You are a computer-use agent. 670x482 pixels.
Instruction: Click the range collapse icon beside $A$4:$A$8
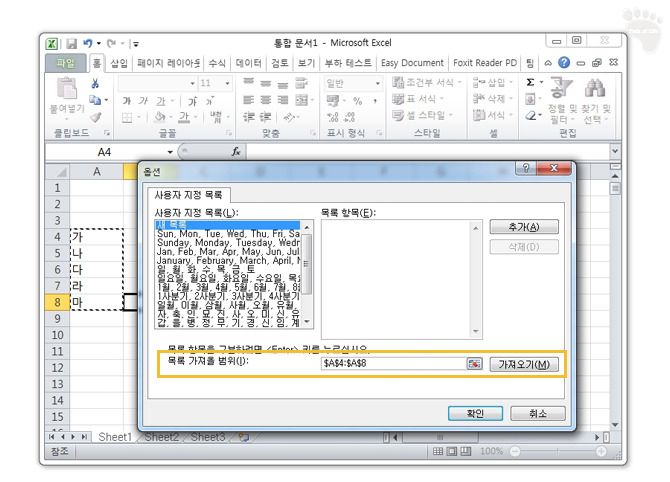pyautogui.click(x=474, y=364)
